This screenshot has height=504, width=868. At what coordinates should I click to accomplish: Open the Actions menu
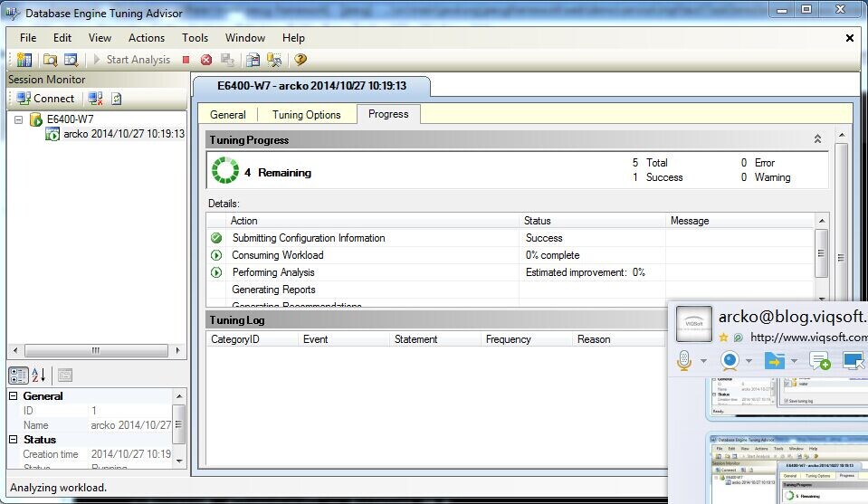[x=146, y=38]
